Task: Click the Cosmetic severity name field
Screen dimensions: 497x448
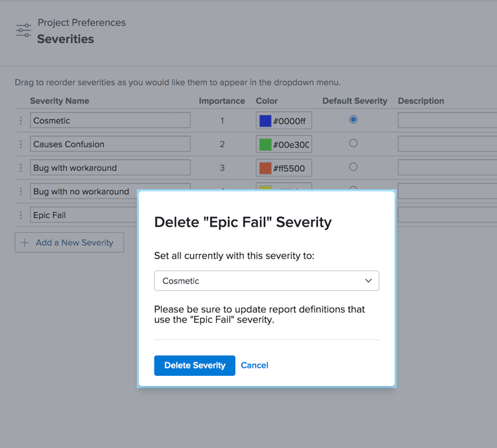Action: tap(110, 121)
